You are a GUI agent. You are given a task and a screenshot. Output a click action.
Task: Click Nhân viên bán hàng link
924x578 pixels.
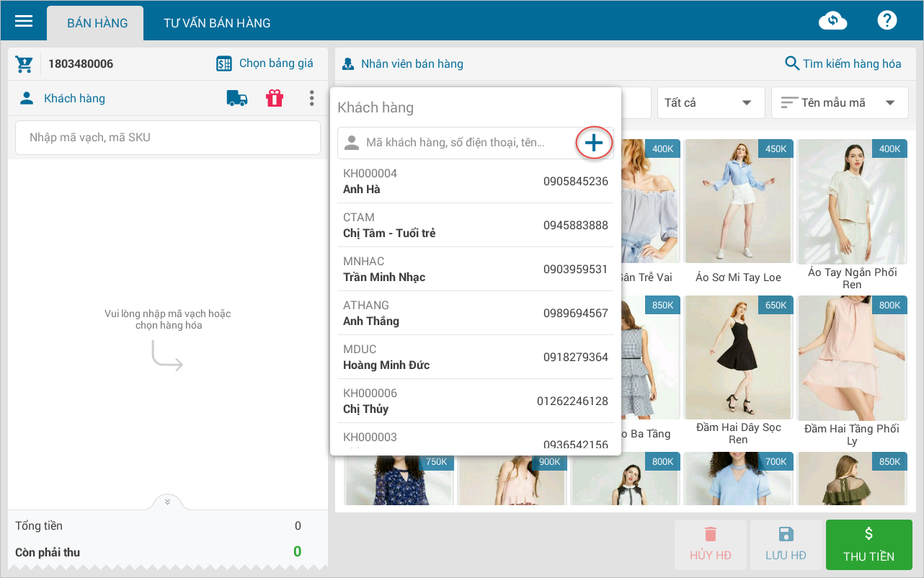pyautogui.click(x=412, y=63)
